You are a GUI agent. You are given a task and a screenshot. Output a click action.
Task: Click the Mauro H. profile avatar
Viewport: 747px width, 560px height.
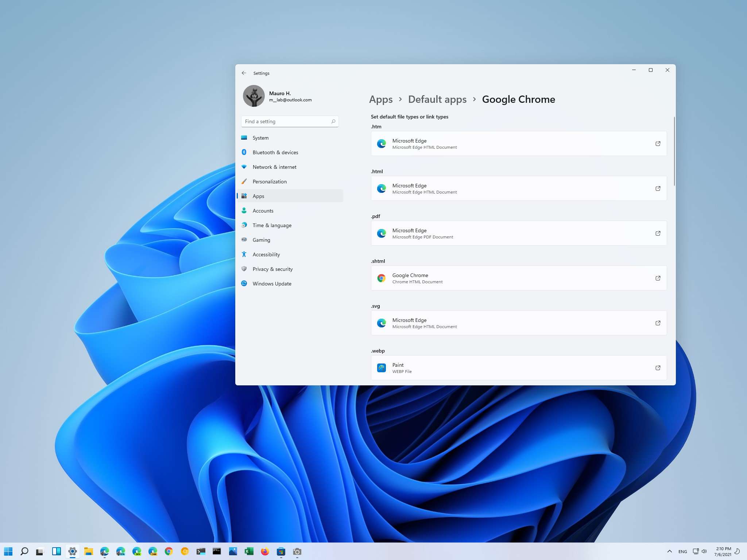tap(254, 96)
